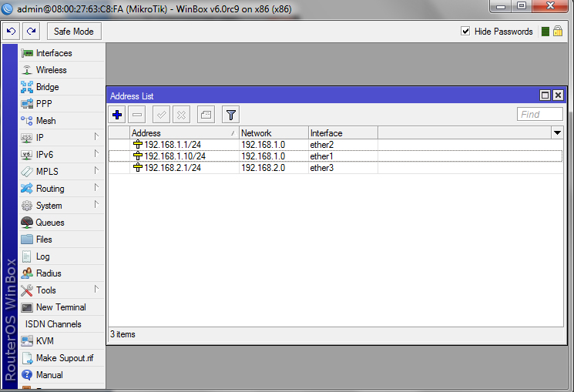Click the Find search field

[x=539, y=115]
